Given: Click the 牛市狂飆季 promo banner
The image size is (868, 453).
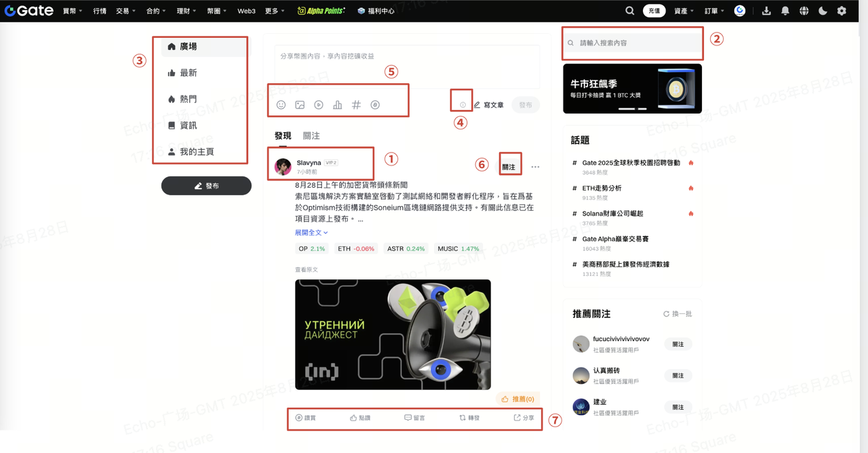Looking at the screenshot, I should (632, 88).
